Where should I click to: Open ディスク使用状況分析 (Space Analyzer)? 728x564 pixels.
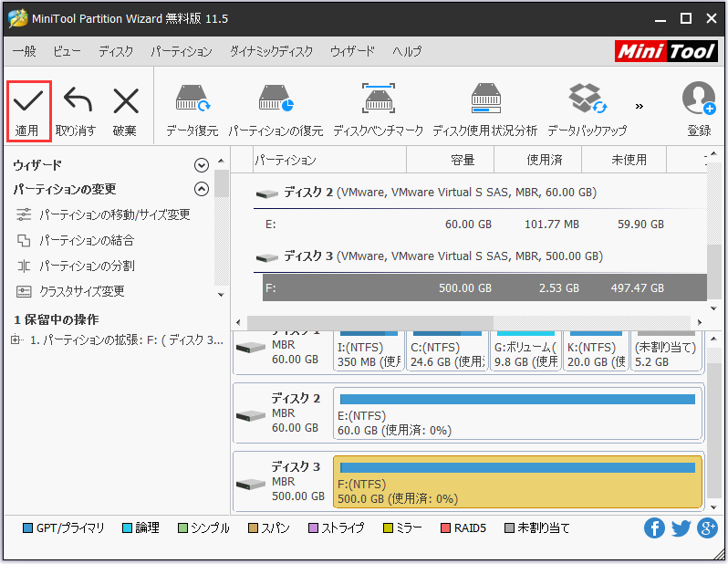point(485,111)
